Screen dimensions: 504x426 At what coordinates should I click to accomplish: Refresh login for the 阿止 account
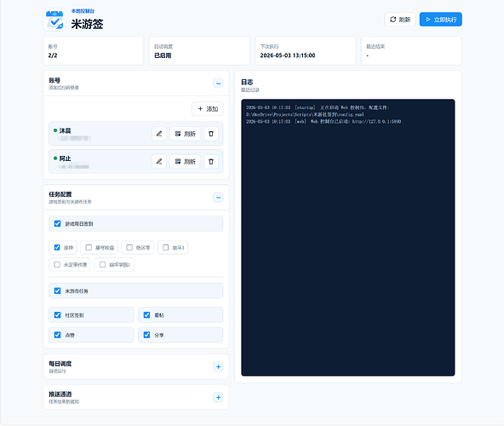[185, 161]
